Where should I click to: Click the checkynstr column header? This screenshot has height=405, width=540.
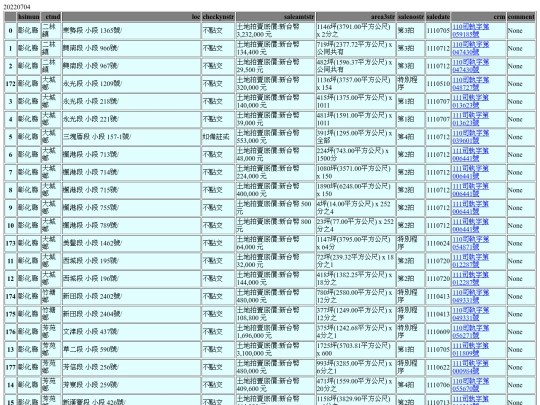coord(218,17)
